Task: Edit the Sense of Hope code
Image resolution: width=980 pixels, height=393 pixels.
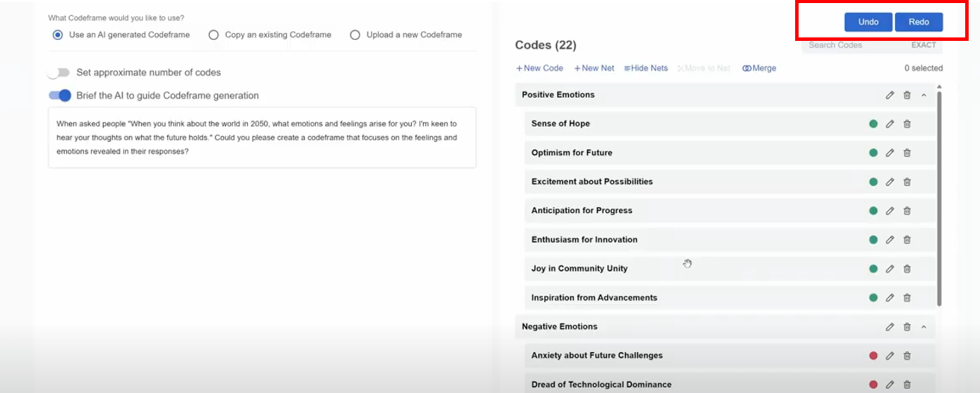Action: (x=889, y=124)
